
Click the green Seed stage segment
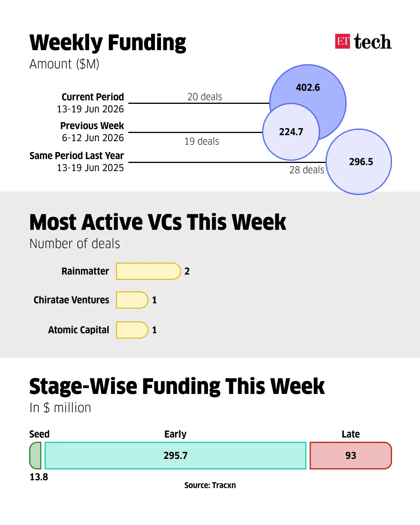(35, 455)
